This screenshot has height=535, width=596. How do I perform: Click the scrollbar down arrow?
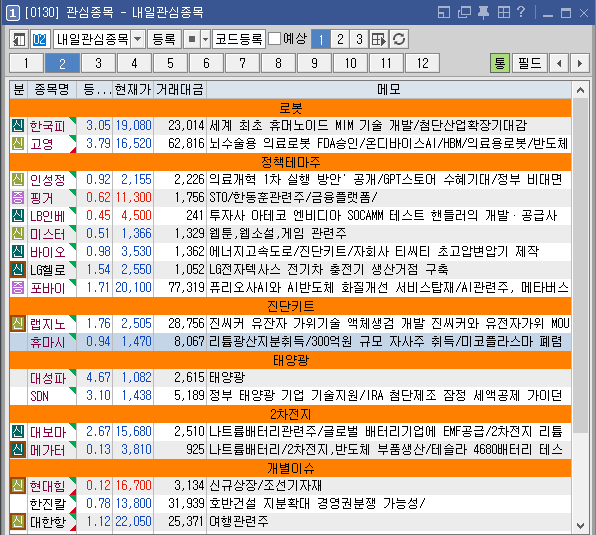click(580, 526)
